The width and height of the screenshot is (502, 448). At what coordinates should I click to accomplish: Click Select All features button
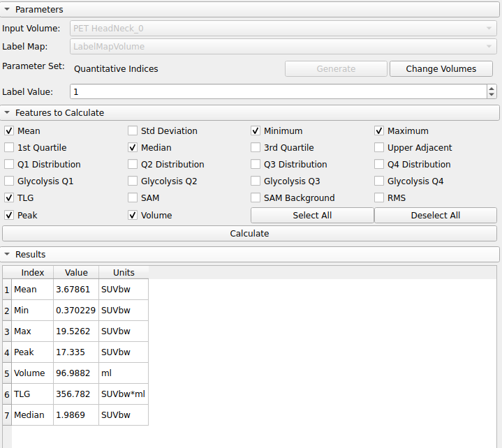(312, 216)
